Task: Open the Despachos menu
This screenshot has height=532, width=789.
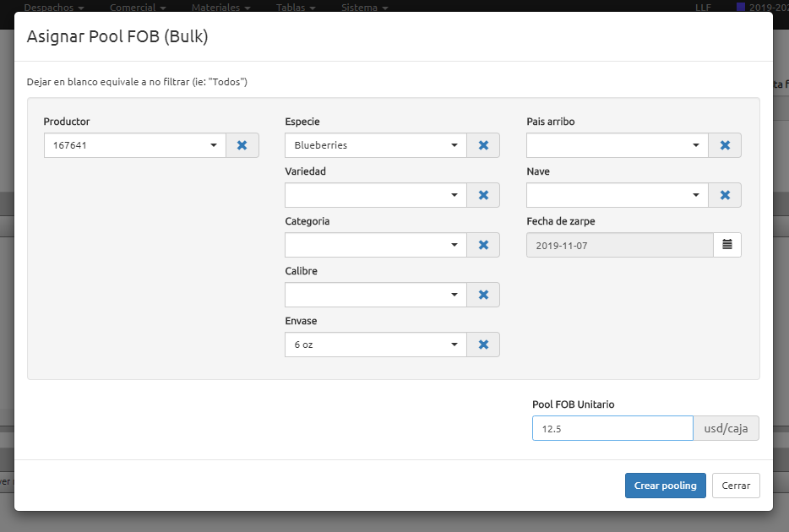Action: click(x=54, y=8)
